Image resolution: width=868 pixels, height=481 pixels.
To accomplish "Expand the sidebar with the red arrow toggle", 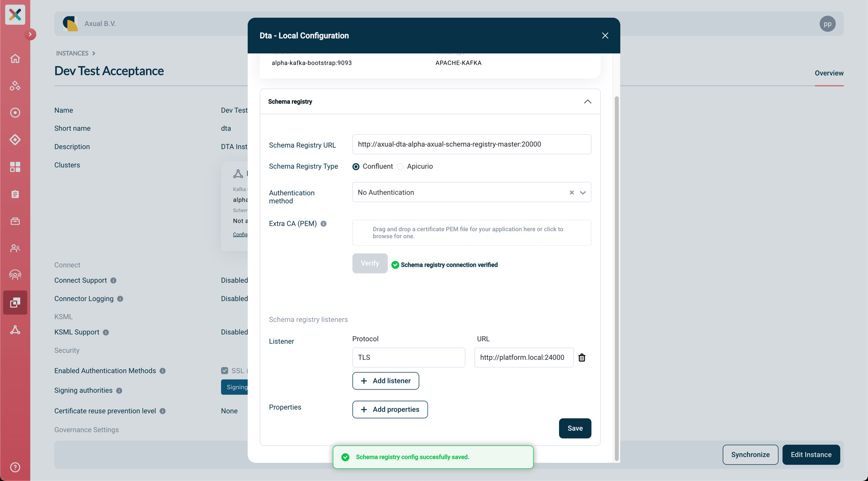I will [30, 34].
